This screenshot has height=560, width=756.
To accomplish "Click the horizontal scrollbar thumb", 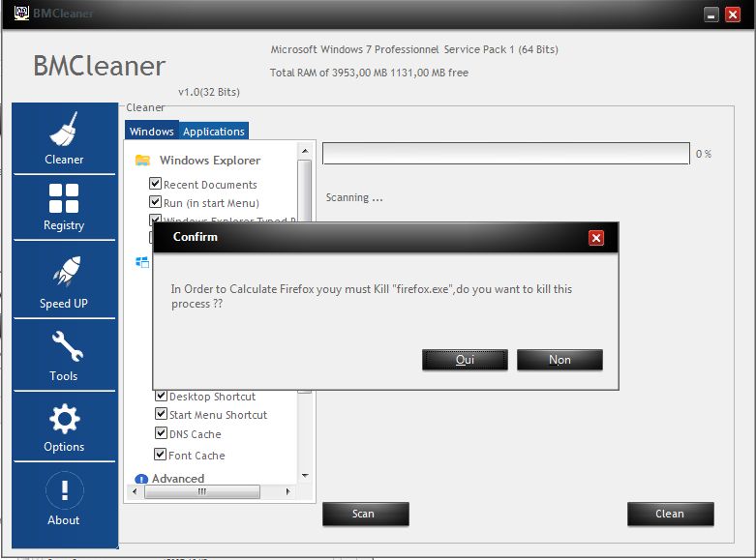I will 202,491.
